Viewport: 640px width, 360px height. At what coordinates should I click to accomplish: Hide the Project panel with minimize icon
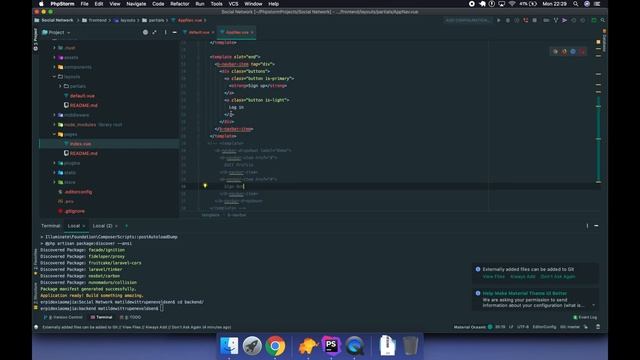tap(174, 32)
